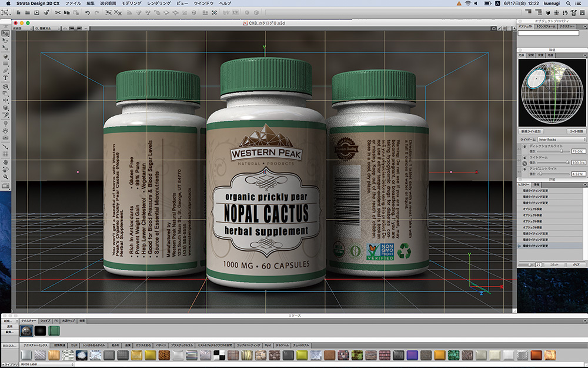Select the scale object tool
Viewport: 588px width, 368px height.
point(6,47)
